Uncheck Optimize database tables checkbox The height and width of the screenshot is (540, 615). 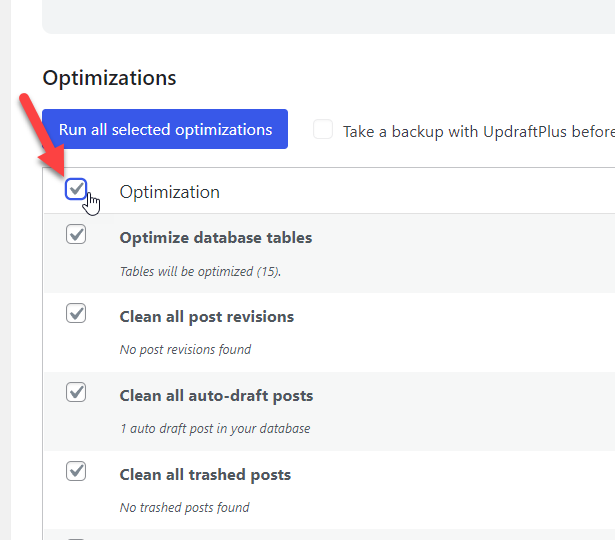tap(76, 235)
